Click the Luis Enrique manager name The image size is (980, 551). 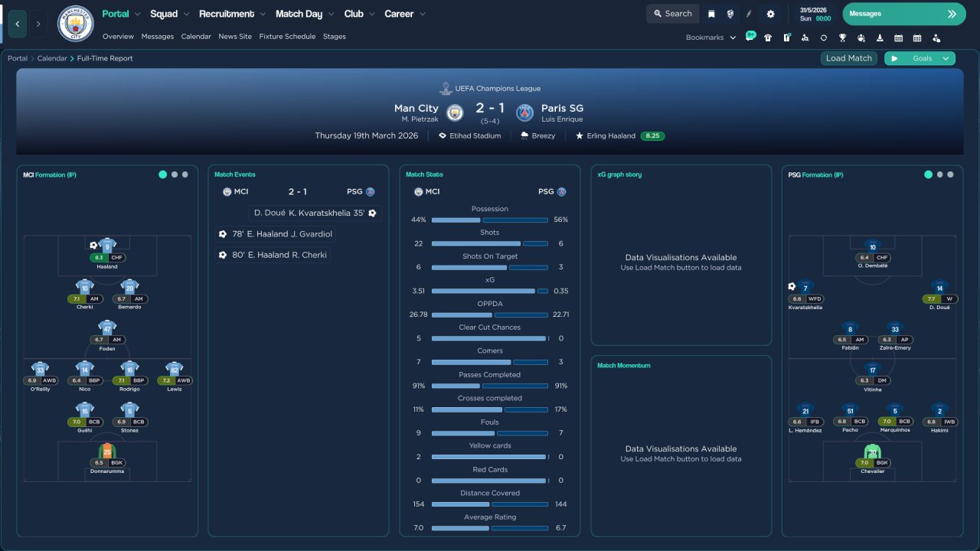[x=562, y=119]
